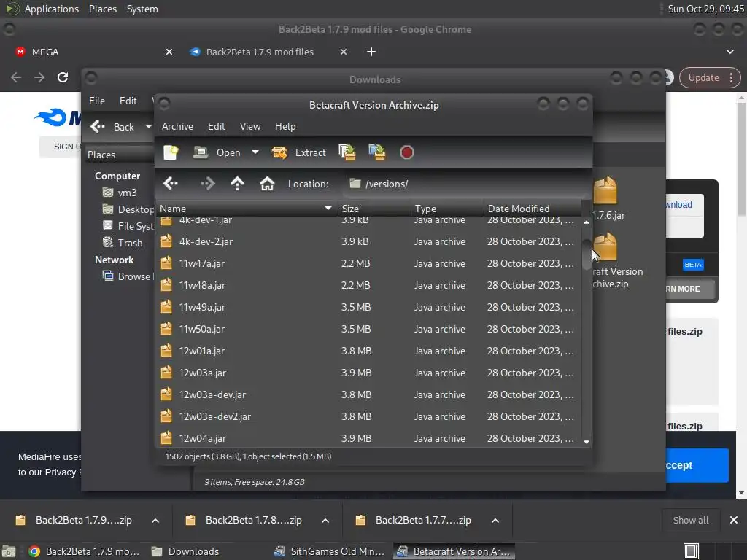Expand options for Back2Beta 1.7.9 download

[x=155, y=521]
